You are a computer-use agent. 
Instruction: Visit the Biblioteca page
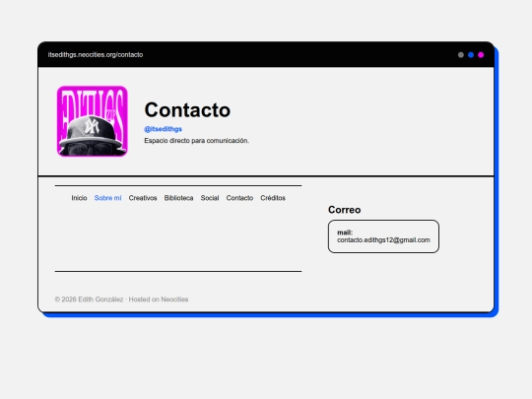[178, 198]
